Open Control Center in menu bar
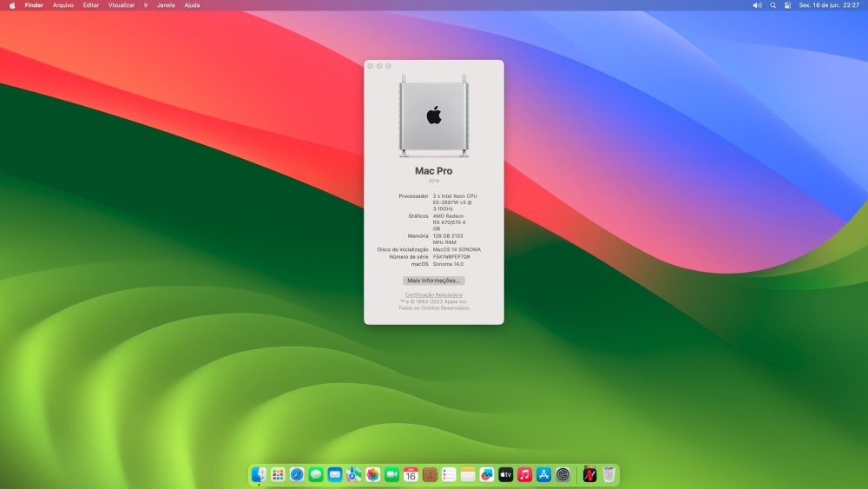The height and width of the screenshot is (489, 868). [x=788, y=5]
